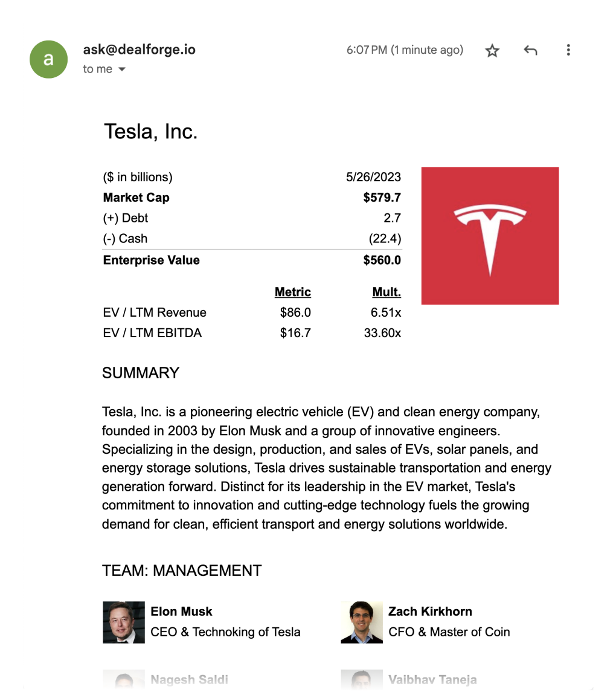
Task: Click the TEAM: MANAGEMENT heading
Action: coord(182,570)
